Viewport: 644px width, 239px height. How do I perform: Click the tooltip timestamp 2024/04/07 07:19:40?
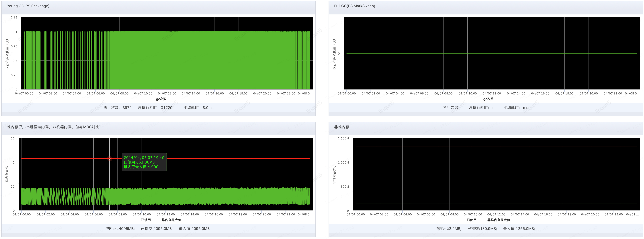(144, 158)
